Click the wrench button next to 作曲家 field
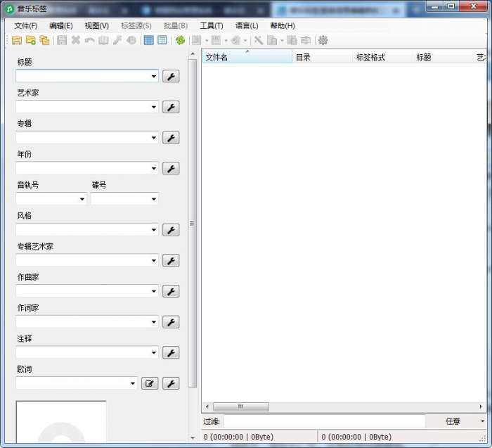The height and width of the screenshot is (448, 492). click(171, 291)
